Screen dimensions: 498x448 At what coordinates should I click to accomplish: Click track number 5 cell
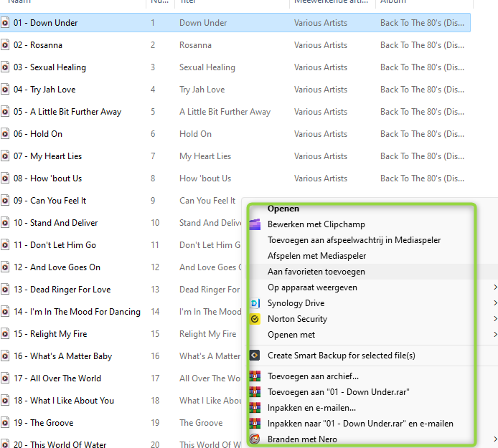pos(153,112)
